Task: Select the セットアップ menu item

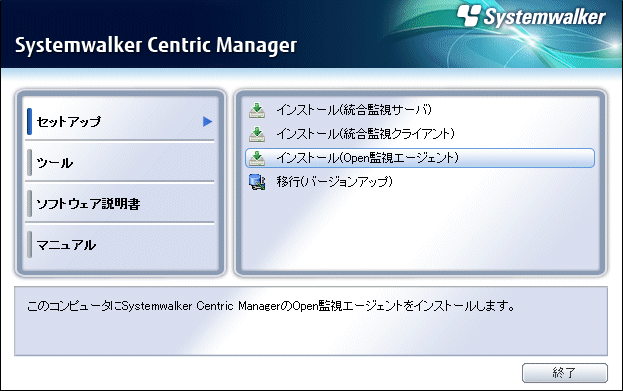Action: click(120, 122)
